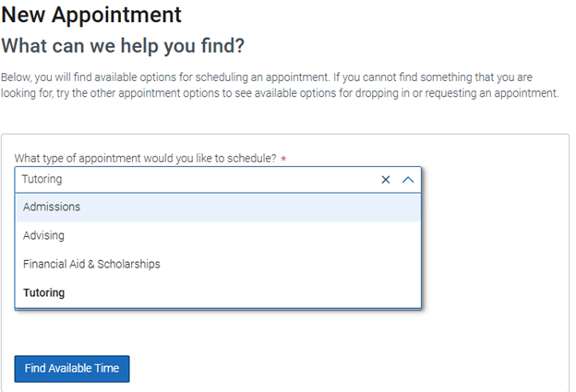The image size is (576, 392).
Task: Click the word 'Below' starting the description
Action: click(x=16, y=77)
